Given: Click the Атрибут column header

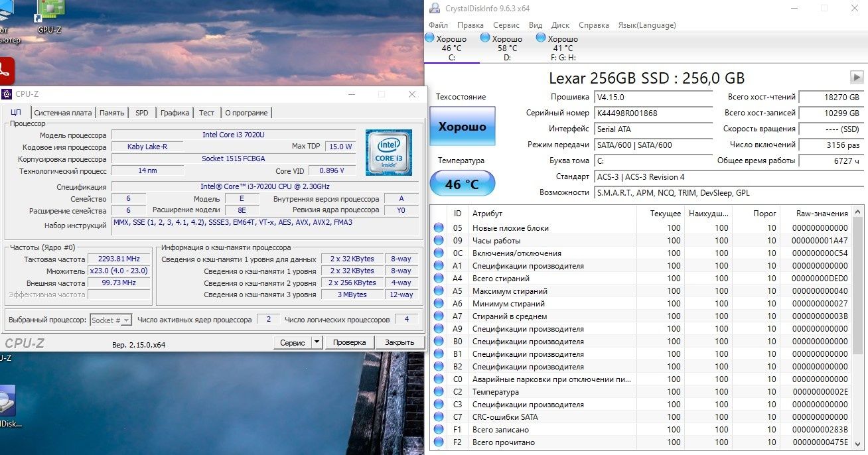Looking at the screenshot, I should pos(553,214).
